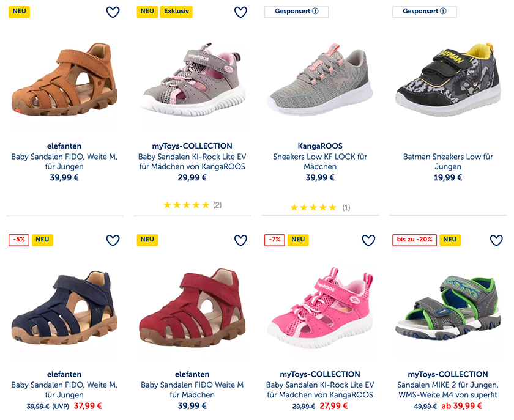Open info on Batman Gesponsert label
The height and width of the screenshot is (420, 514).
tap(443, 11)
